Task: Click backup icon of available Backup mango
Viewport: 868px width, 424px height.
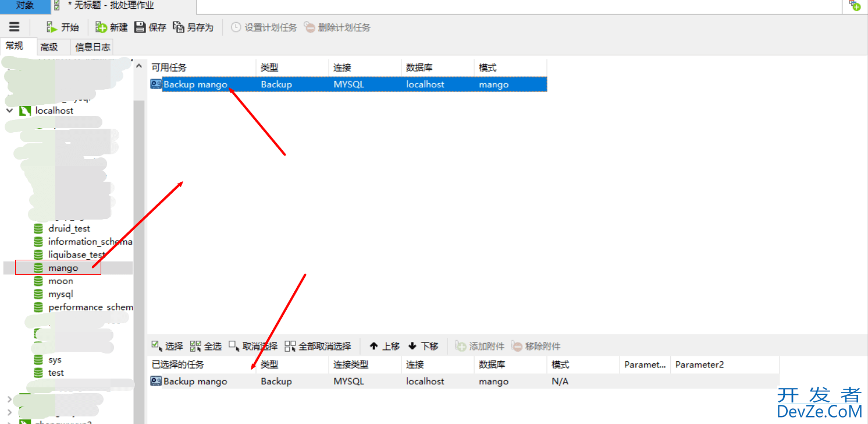Action: click(156, 84)
